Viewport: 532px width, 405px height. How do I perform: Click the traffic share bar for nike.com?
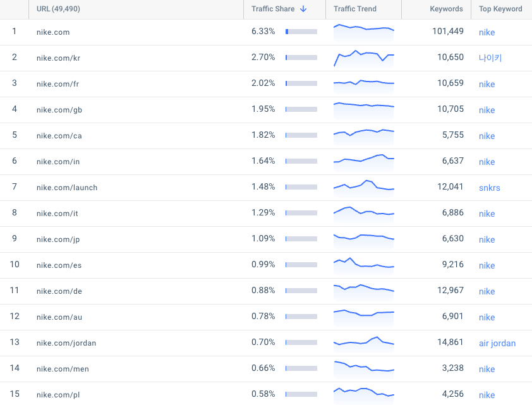tap(301, 32)
